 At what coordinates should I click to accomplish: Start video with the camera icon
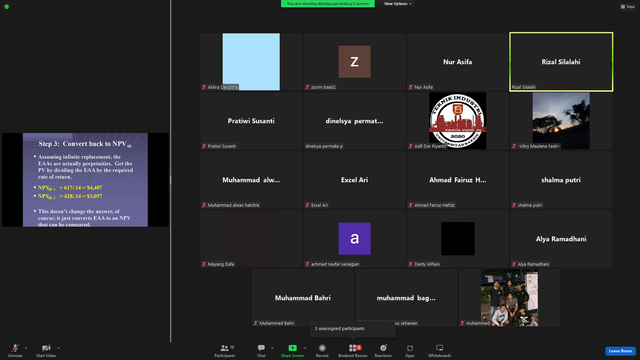pyautogui.click(x=46, y=350)
